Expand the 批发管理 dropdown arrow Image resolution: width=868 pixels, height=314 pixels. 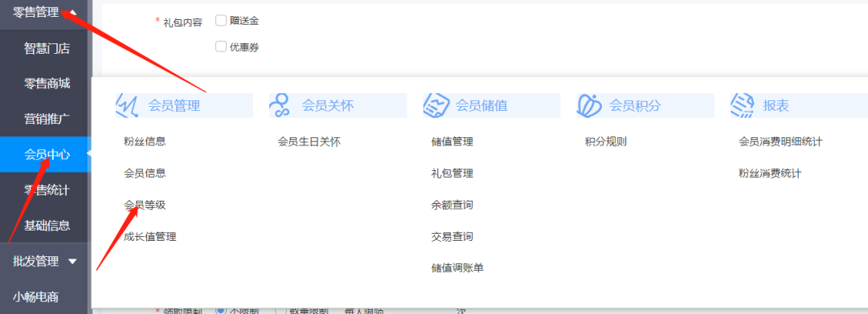click(72, 262)
